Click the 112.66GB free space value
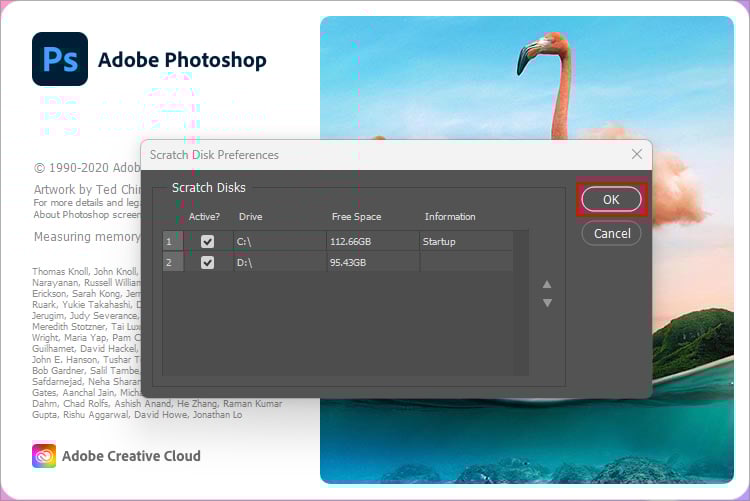This screenshot has height=501, width=750. [x=350, y=242]
